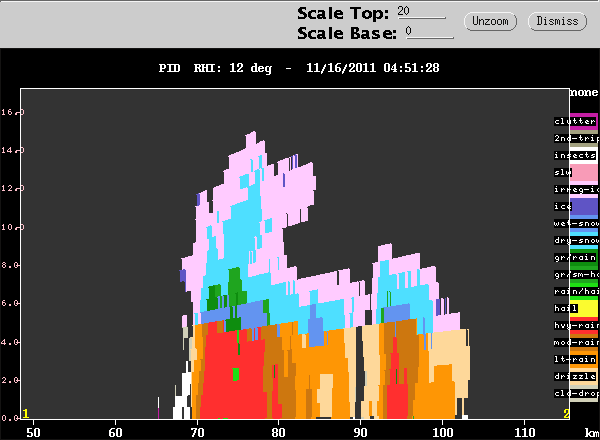Select the 'ice' legend label
Screen dimensions: 600x440
(x=563, y=206)
